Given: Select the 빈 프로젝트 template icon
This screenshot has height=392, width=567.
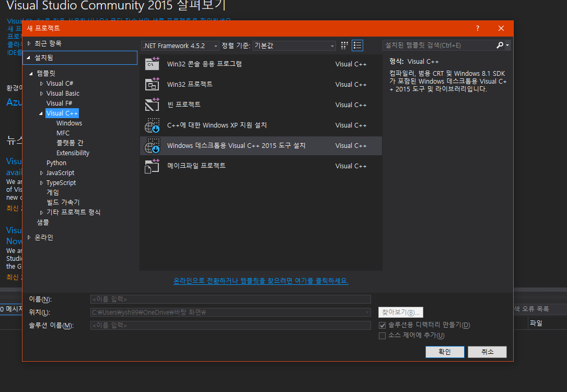Looking at the screenshot, I should click(152, 105).
